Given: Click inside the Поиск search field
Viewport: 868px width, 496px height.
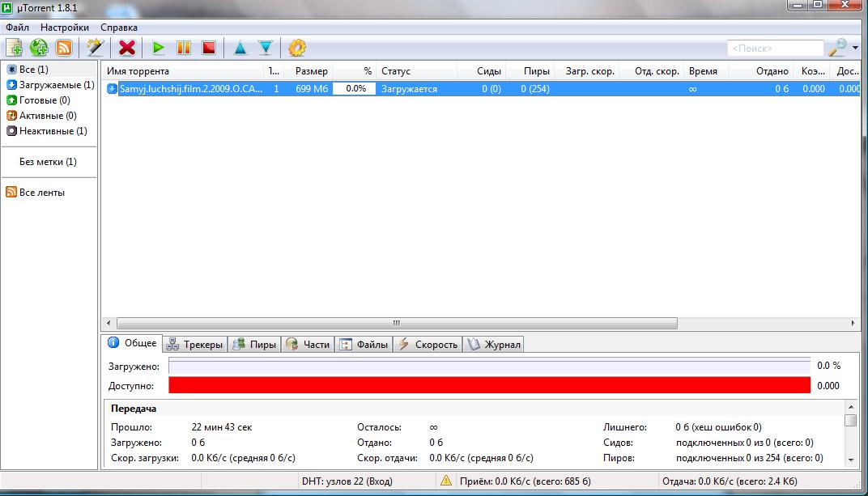Looking at the screenshot, I should click(775, 49).
